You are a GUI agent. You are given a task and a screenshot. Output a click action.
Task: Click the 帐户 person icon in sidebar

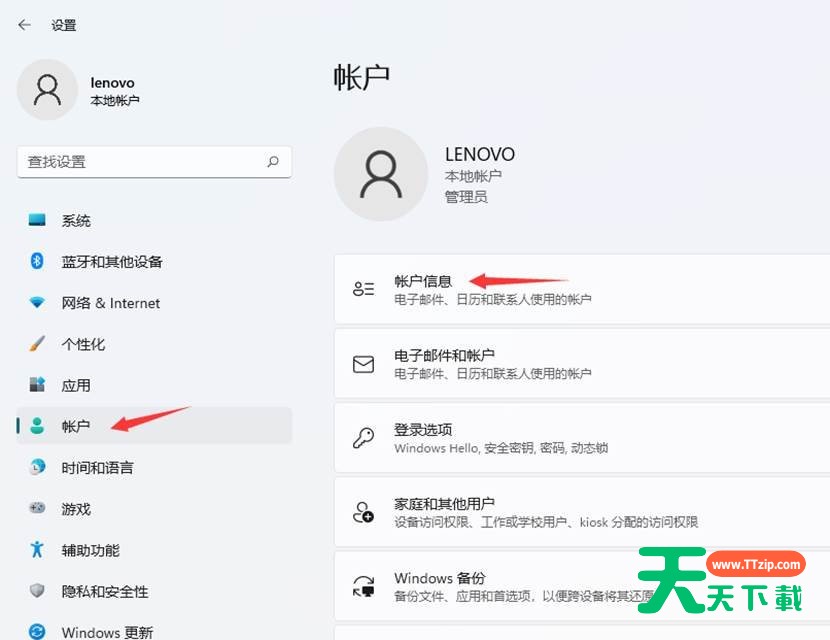click(37, 426)
